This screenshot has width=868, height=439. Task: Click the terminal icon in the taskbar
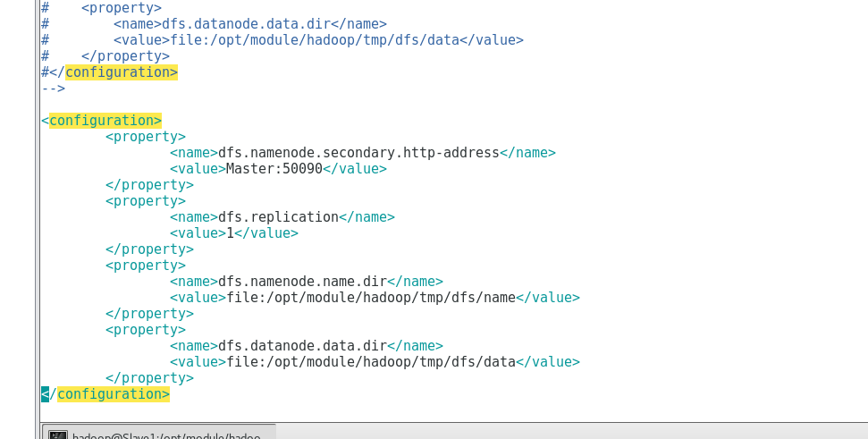(57, 435)
